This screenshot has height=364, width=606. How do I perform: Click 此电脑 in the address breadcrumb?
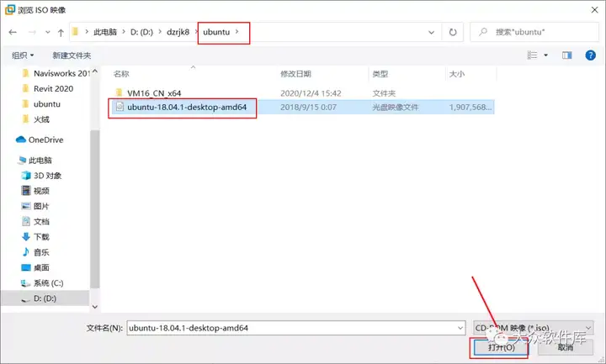104,32
